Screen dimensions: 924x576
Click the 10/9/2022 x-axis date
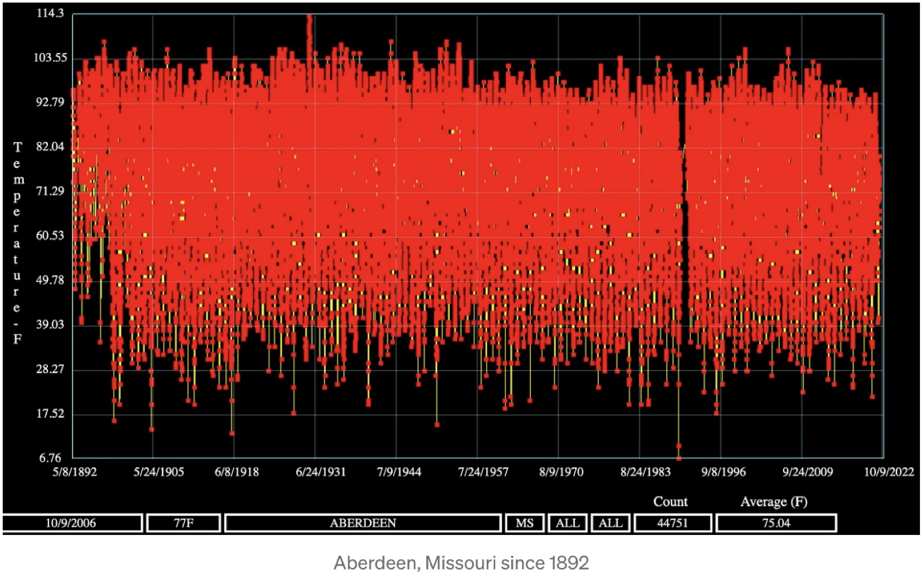[889, 472]
